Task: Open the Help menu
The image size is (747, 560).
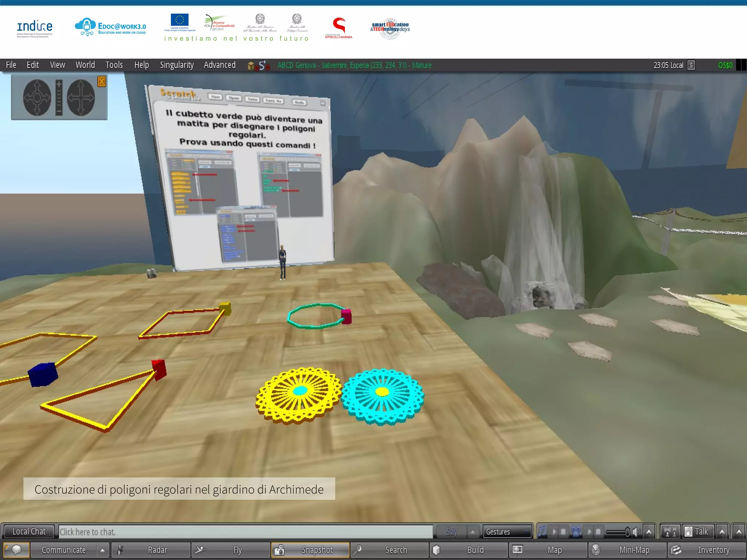Action: [142, 65]
